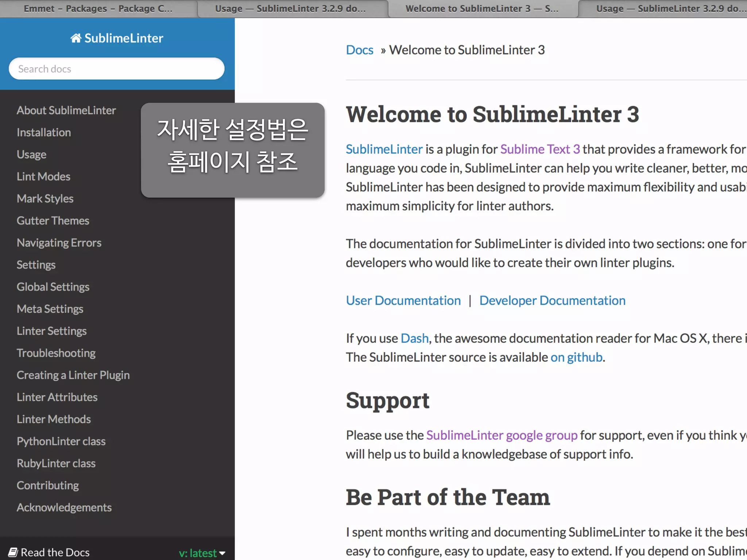747x560 pixels.
Task: Click the Read the Docs book icon
Action: [x=13, y=552]
